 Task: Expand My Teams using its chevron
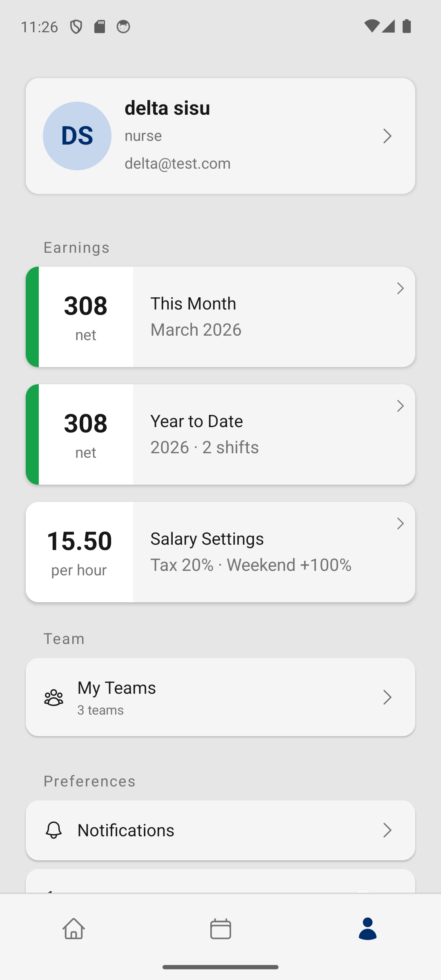click(387, 697)
